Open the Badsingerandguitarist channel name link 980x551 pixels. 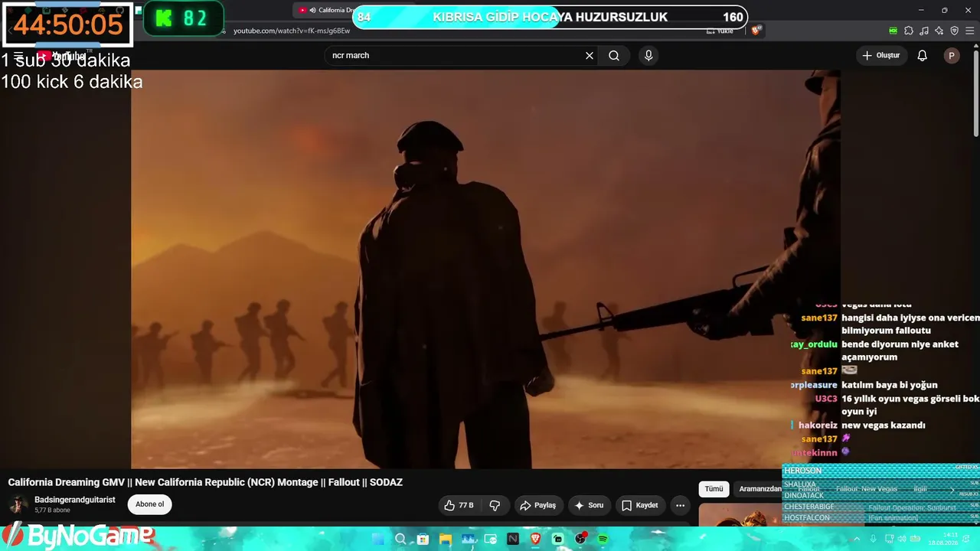click(x=75, y=500)
